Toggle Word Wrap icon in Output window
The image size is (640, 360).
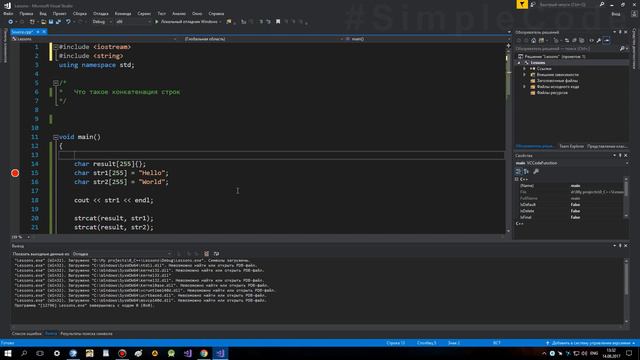click(216, 254)
